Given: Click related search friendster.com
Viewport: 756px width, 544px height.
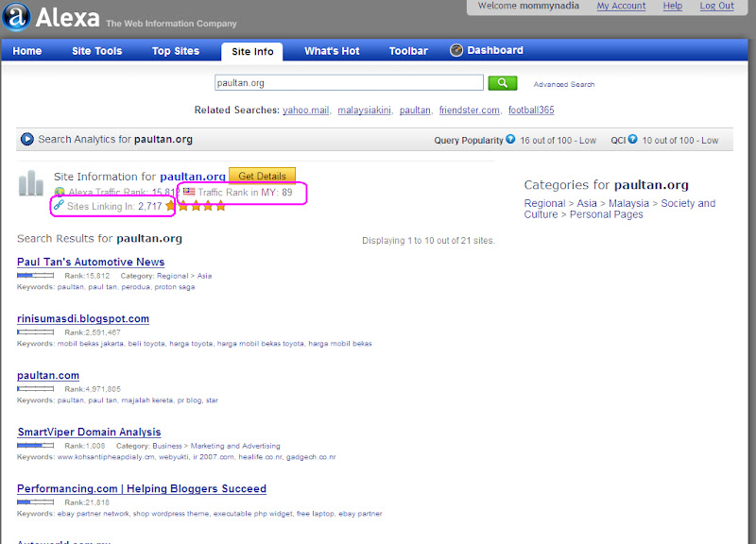Looking at the screenshot, I should (469, 110).
